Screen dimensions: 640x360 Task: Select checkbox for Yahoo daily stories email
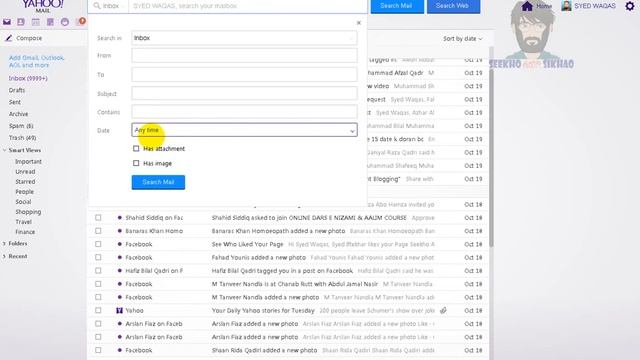98,311
